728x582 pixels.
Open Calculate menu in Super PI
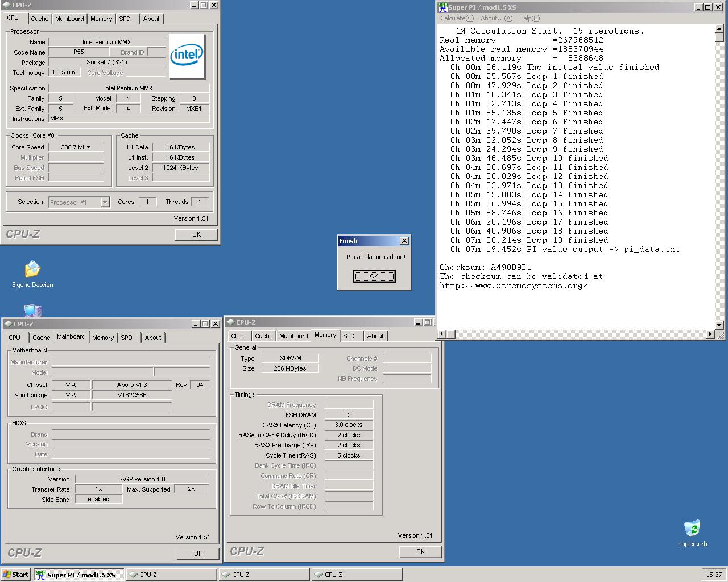click(457, 18)
